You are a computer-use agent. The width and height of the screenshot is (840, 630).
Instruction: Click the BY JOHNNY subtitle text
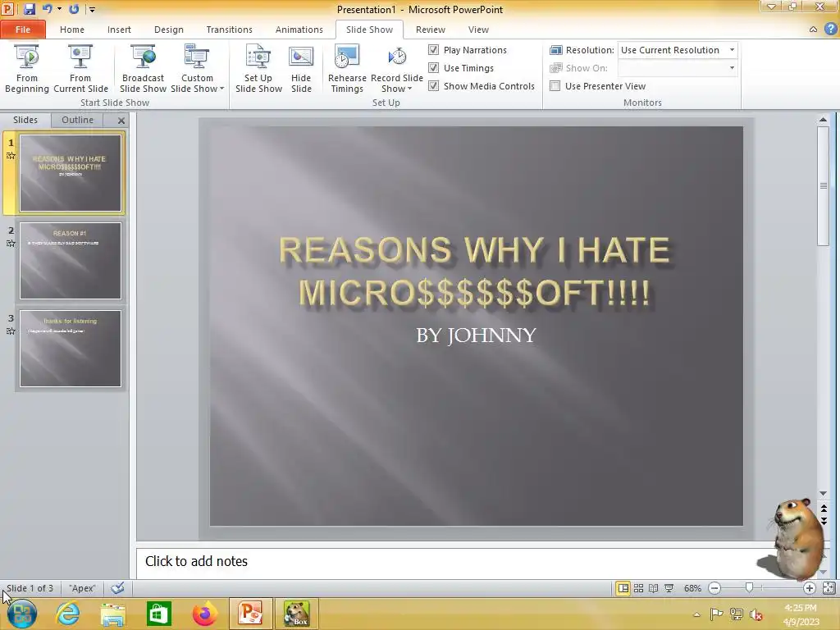coord(476,336)
